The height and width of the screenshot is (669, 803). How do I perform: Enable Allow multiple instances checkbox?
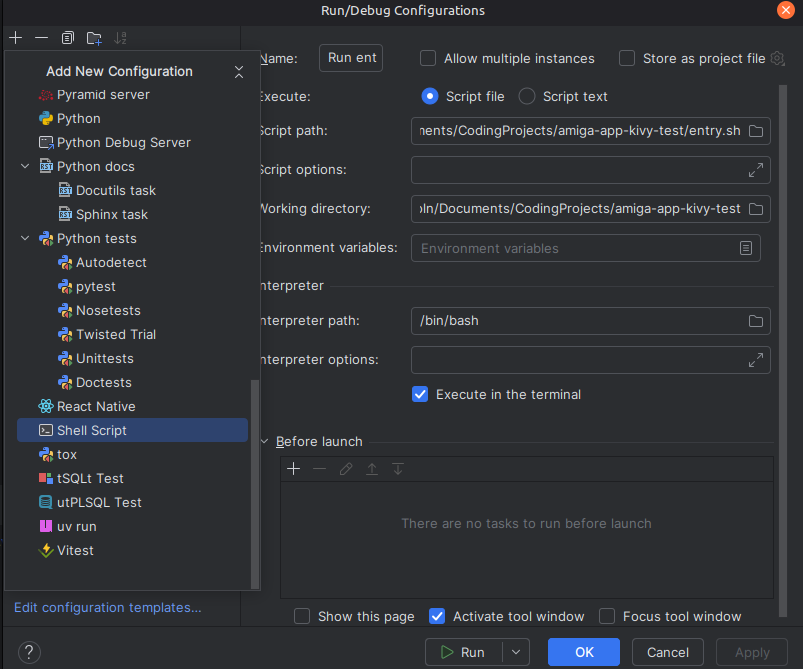[428, 59]
